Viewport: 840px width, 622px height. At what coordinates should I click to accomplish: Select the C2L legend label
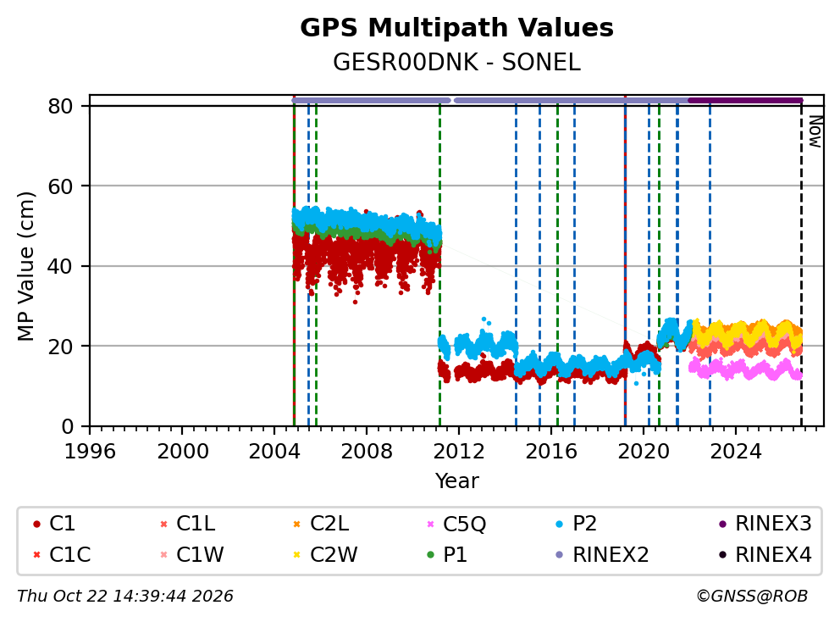click(x=329, y=524)
